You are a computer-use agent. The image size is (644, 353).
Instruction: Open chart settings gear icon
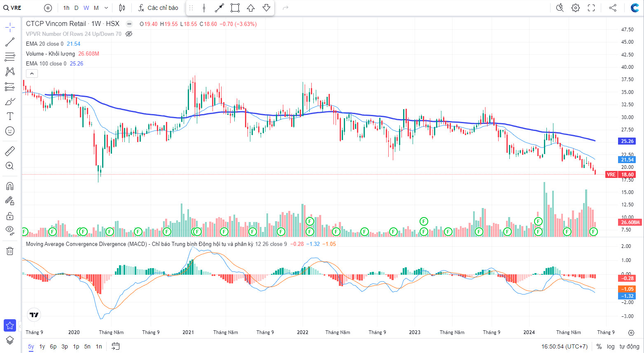(x=576, y=8)
